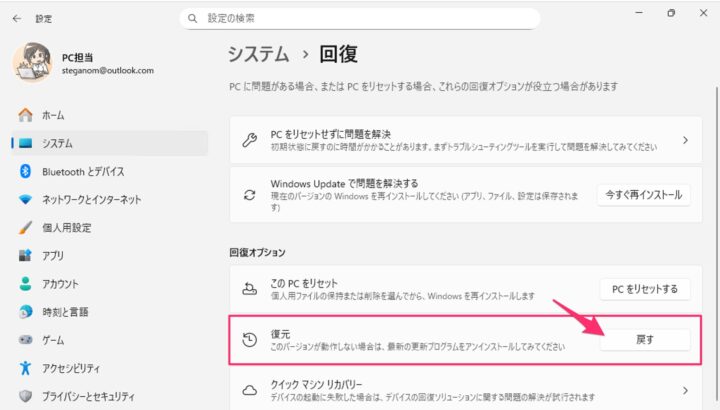Viewport: 720px width, 410px height.
Task: Open ゲーム settings category
Action: pyautogui.click(x=53, y=339)
